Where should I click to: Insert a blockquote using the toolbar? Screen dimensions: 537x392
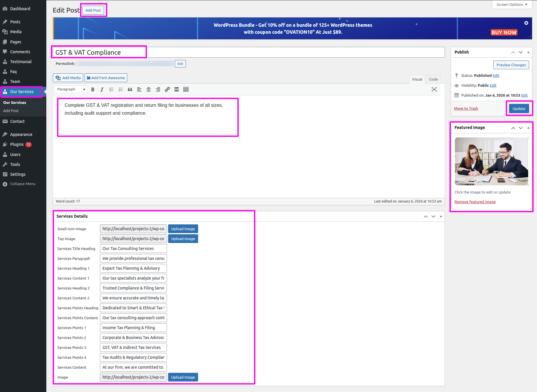[130, 90]
